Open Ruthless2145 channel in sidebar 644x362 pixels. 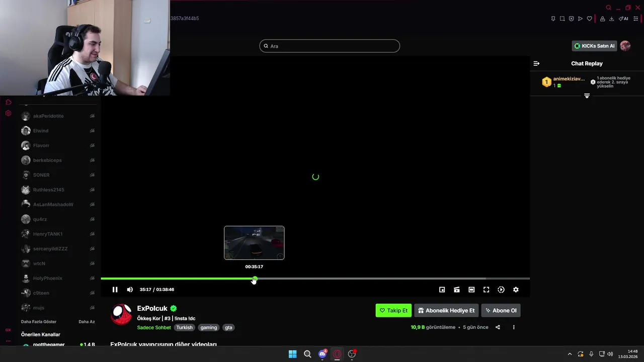(x=58, y=190)
